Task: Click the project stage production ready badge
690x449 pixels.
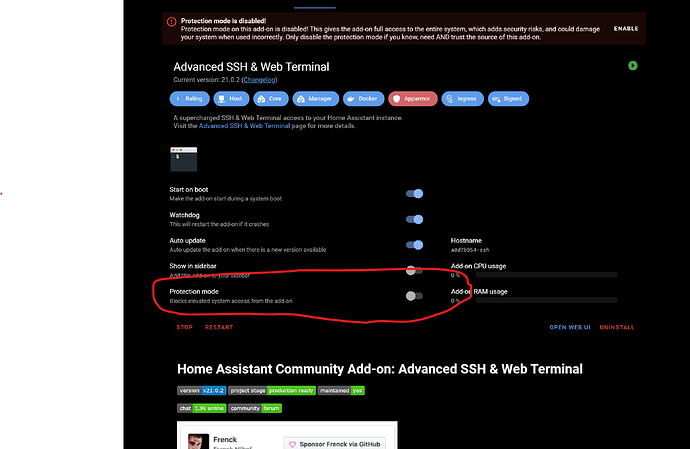Action: tap(272, 390)
